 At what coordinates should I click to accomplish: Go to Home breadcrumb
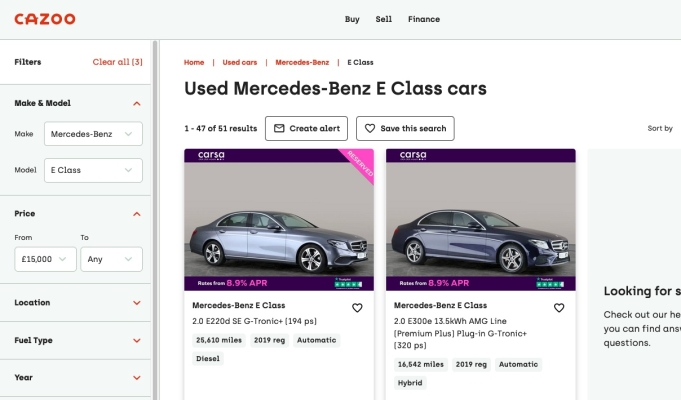(194, 63)
